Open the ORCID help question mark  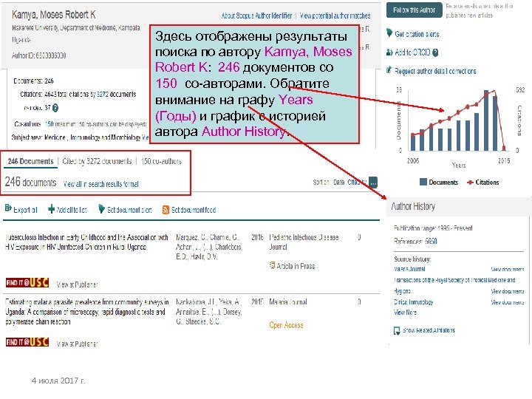click(436, 52)
